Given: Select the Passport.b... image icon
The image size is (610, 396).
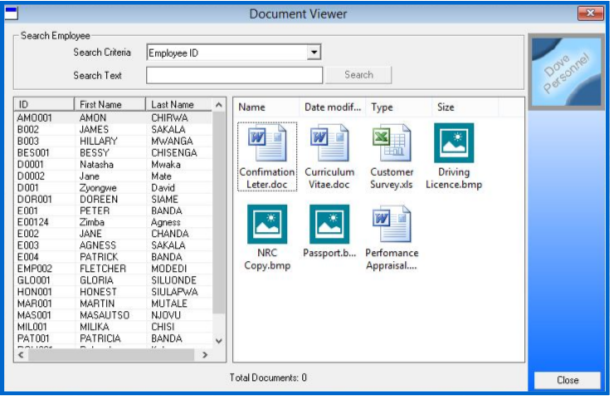Looking at the screenshot, I should [x=330, y=224].
